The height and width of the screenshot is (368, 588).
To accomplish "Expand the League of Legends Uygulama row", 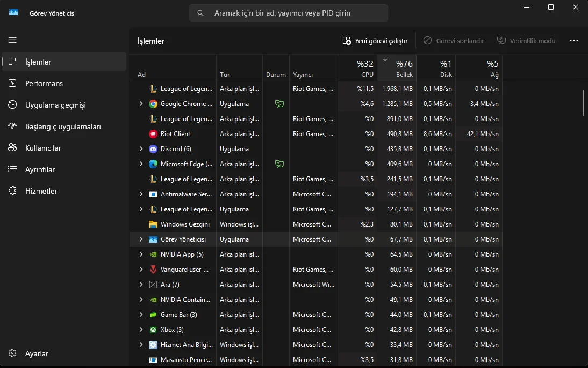I will click(x=141, y=209).
